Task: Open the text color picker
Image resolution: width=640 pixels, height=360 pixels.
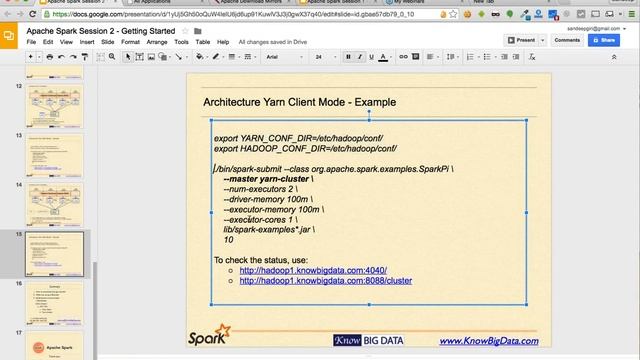Action: [384, 57]
